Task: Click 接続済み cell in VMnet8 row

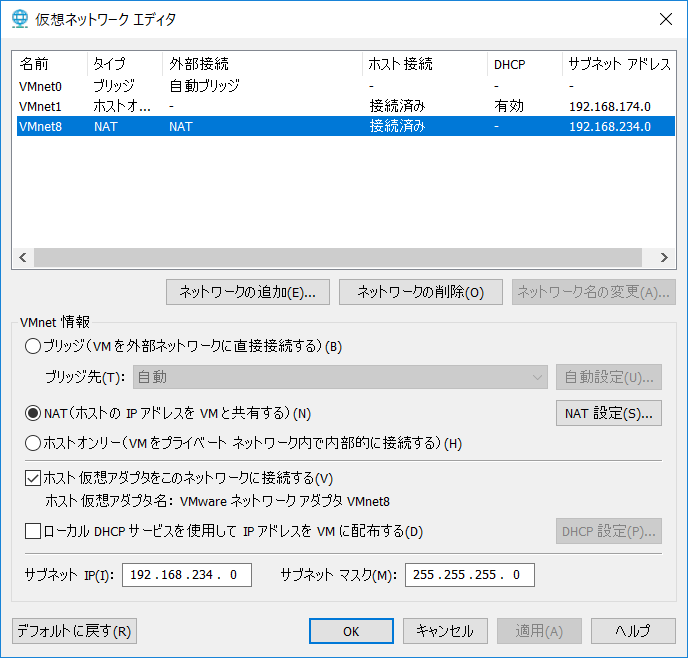Action: pos(397,126)
